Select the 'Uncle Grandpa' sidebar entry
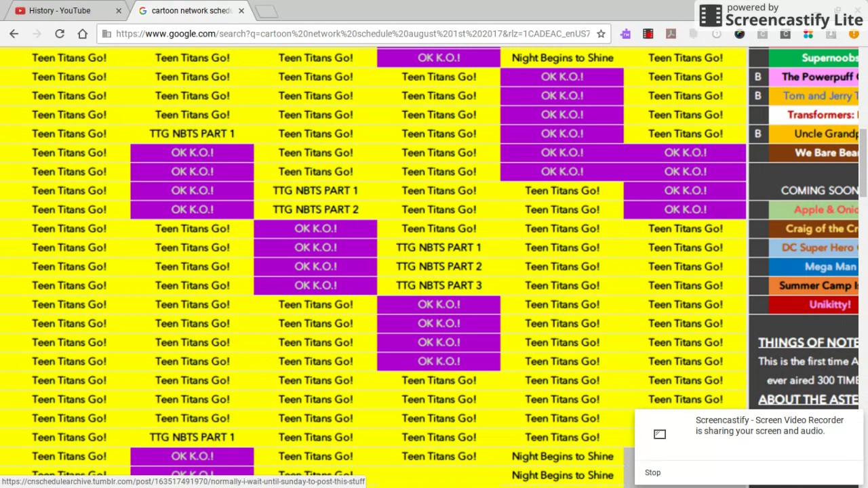 pyautogui.click(x=814, y=134)
